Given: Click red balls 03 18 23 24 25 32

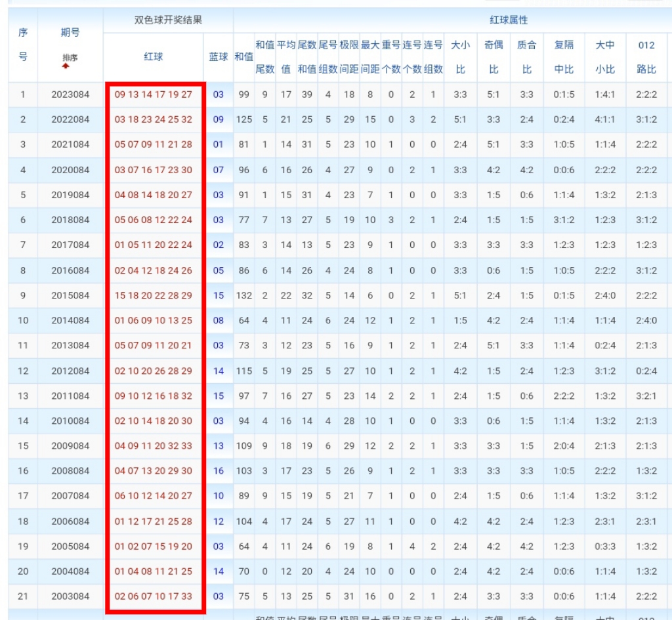Looking at the screenshot, I should [x=154, y=119].
